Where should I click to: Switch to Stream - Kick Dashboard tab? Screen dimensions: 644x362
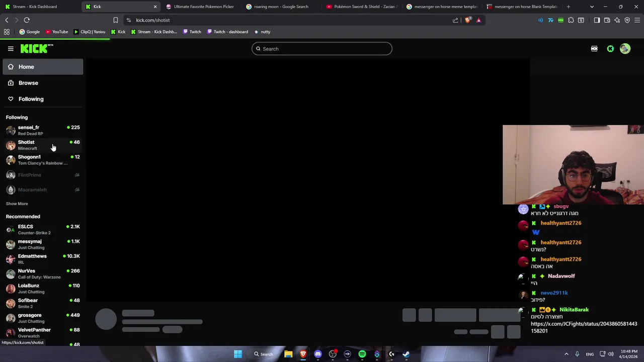pyautogui.click(x=40, y=7)
